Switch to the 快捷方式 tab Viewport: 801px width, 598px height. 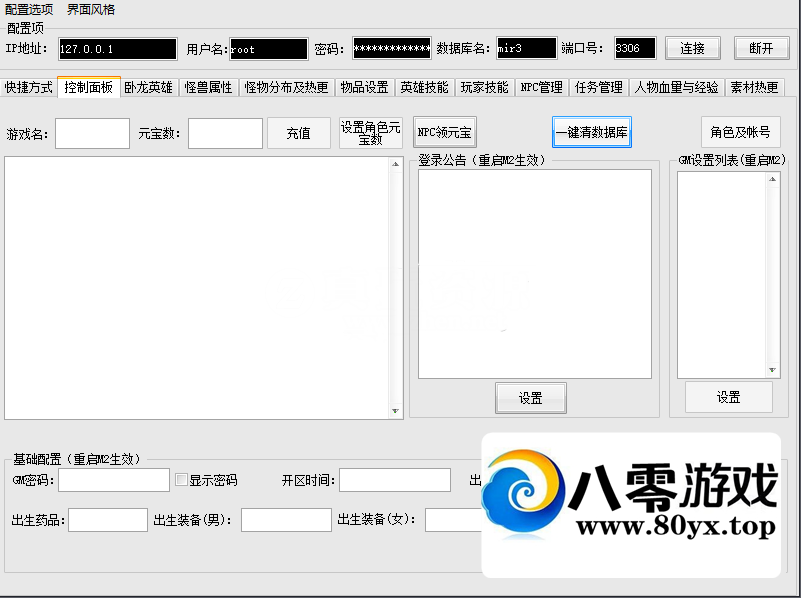click(29, 87)
